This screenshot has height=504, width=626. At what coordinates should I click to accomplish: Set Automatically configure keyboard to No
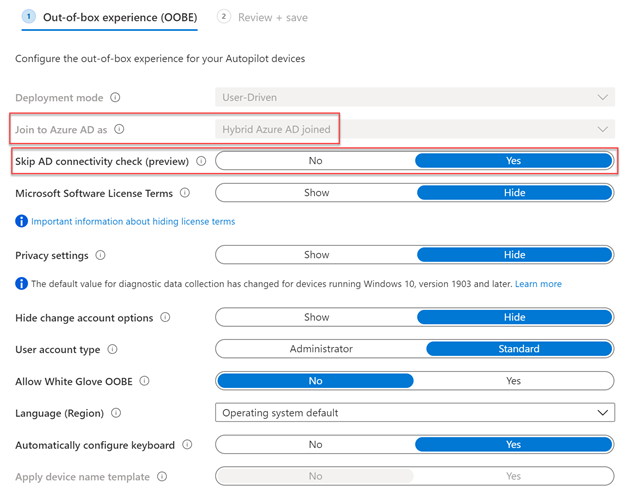(x=315, y=444)
